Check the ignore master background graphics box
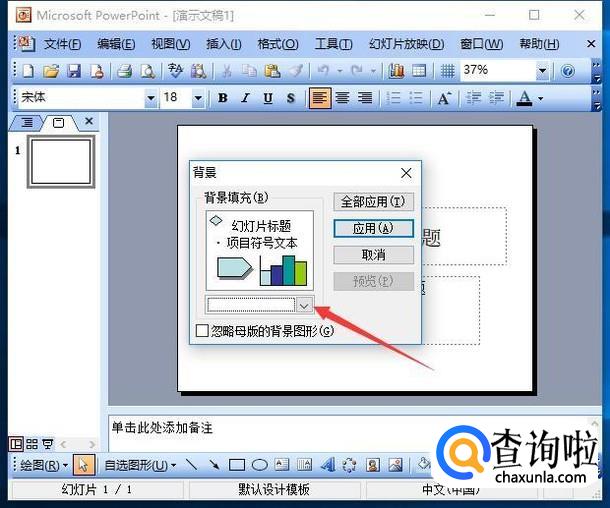 202,331
